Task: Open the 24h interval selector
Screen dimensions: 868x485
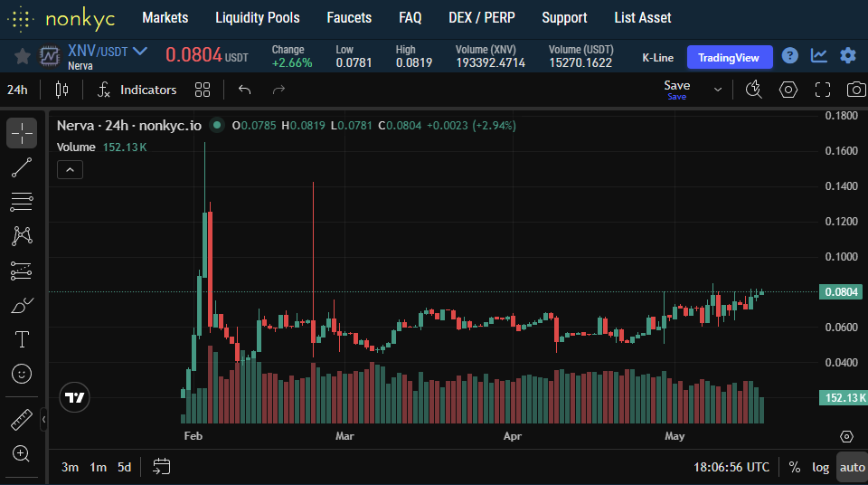Action: tap(17, 90)
